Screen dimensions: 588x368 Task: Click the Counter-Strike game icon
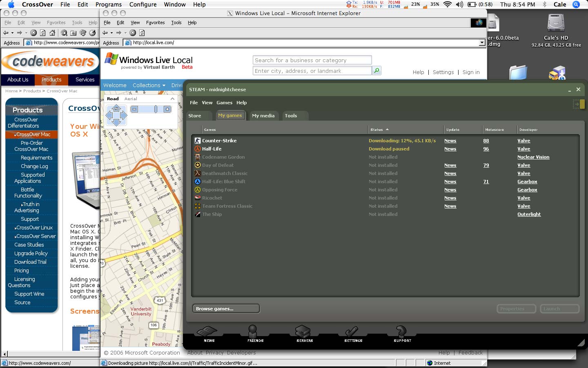click(x=198, y=141)
